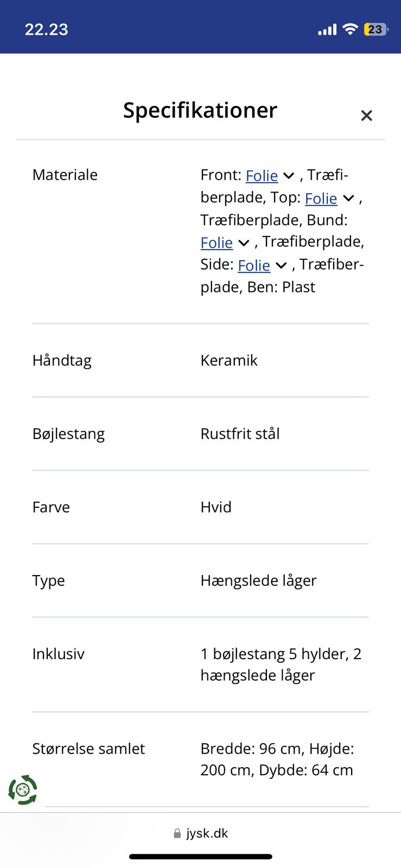Click the Keramik value for Håndtag

(229, 360)
